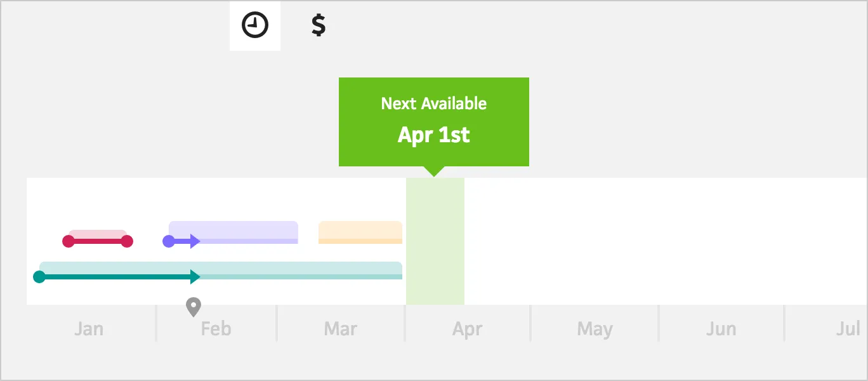Open the Next Available callout pointer
The image size is (868, 381).
click(x=433, y=171)
